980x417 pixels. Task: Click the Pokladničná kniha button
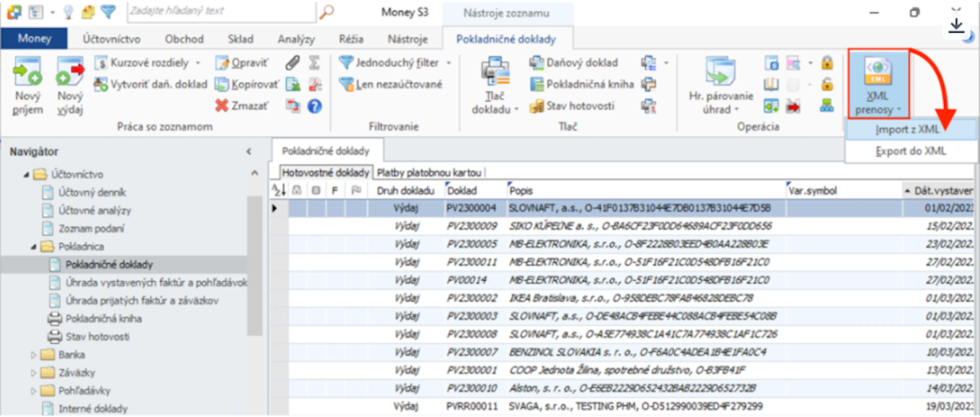582,84
